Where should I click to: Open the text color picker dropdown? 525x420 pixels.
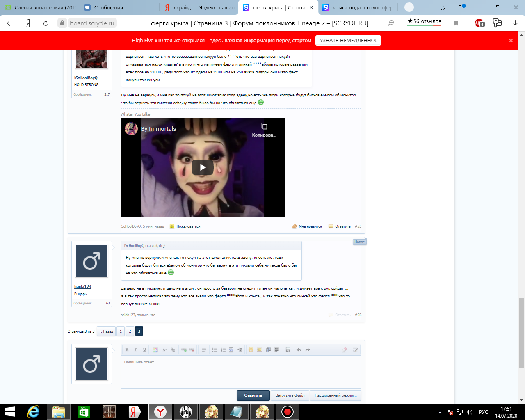click(155, 350)
